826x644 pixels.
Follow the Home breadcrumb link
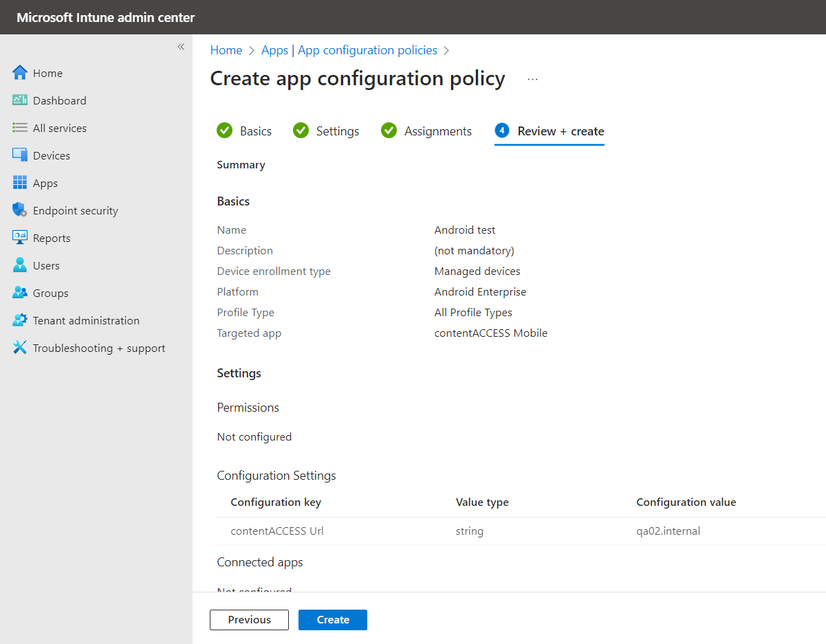click(x=226, y=50)
